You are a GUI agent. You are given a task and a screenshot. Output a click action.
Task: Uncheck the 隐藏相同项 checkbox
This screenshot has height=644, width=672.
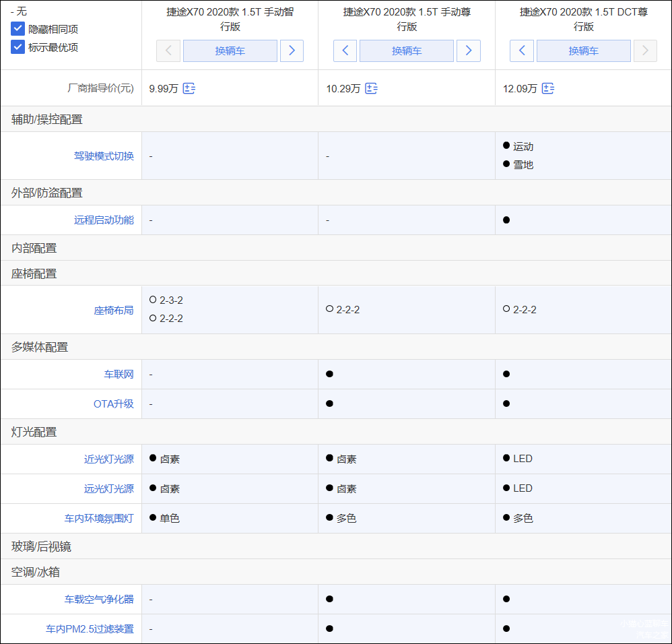tap(18, 29)
